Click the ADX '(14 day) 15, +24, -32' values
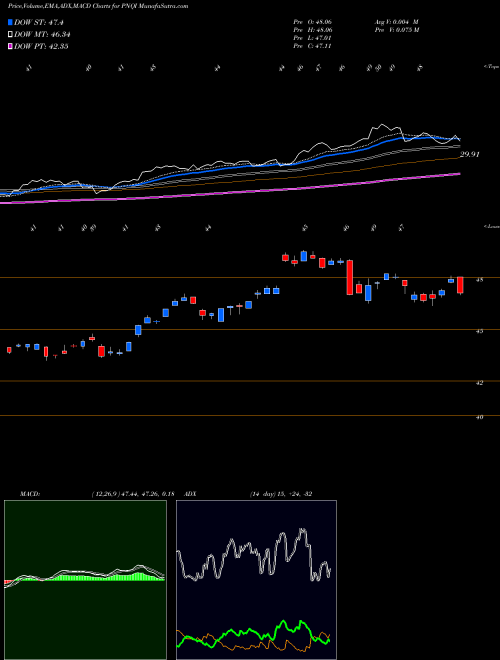This screenshot has height=660, width=500. [x=281, y=494]
